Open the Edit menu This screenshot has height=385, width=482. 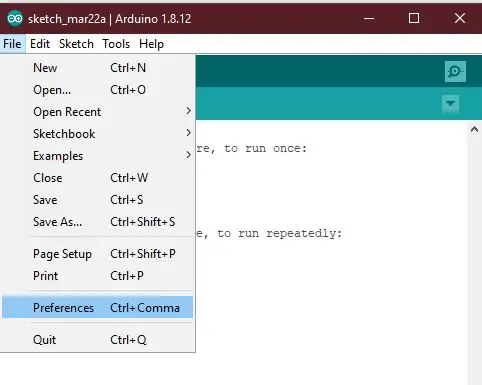tap(40, 44)
